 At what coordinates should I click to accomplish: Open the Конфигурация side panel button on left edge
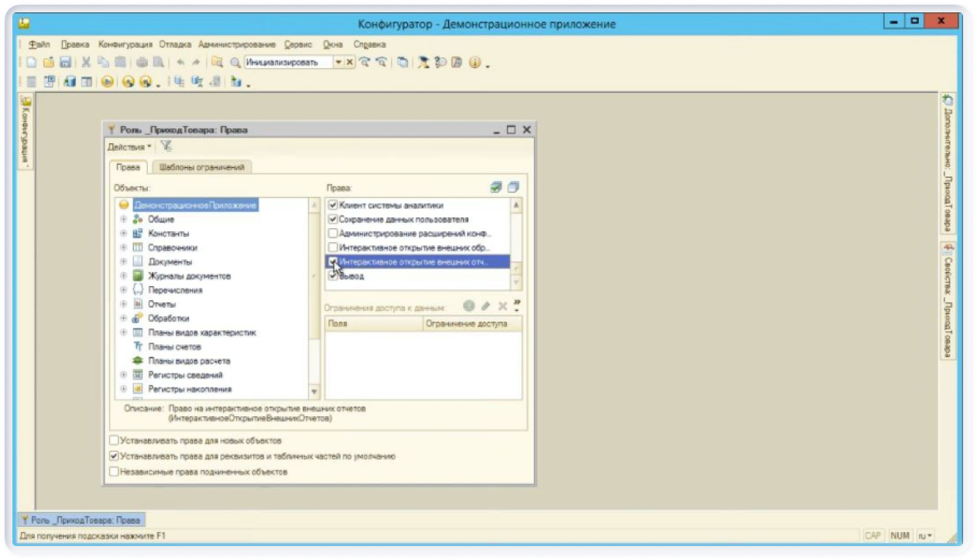coord(26,130)
